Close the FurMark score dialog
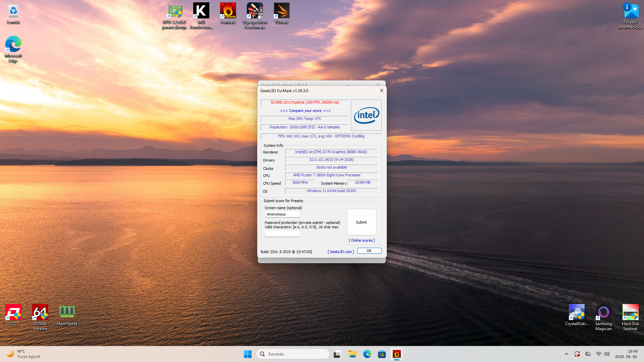This screenshot has width=644, height=362. [381, 90]
